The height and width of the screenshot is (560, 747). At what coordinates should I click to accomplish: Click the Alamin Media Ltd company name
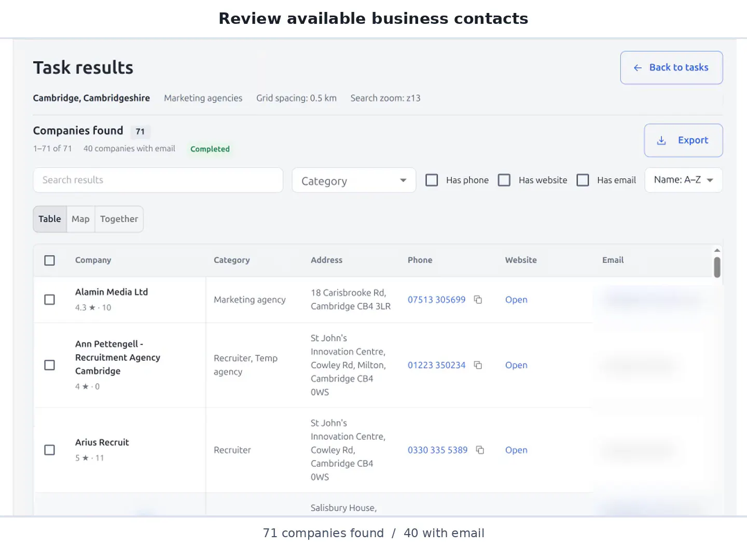[112, 292]
